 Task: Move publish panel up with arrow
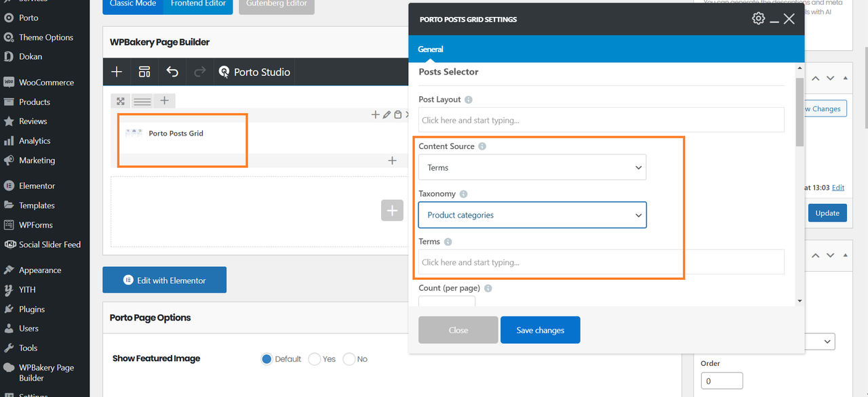pos(816,79)
